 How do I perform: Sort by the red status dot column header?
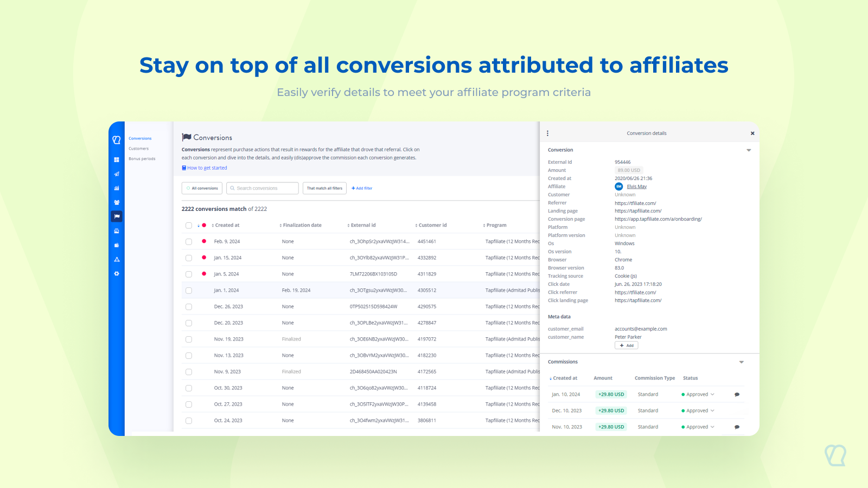pos(202,225)
